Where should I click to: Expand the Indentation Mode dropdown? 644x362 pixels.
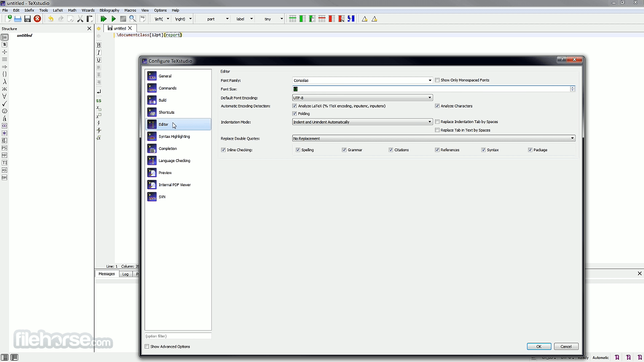point(363,122)
